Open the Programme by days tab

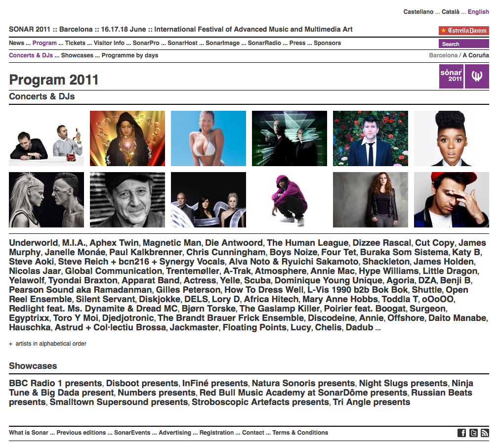(x=130, y=55)
